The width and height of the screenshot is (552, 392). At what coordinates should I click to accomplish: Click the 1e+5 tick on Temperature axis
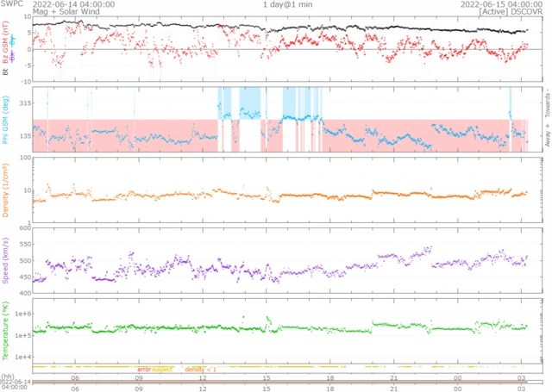pyautogui.click(x=23, y=336)
